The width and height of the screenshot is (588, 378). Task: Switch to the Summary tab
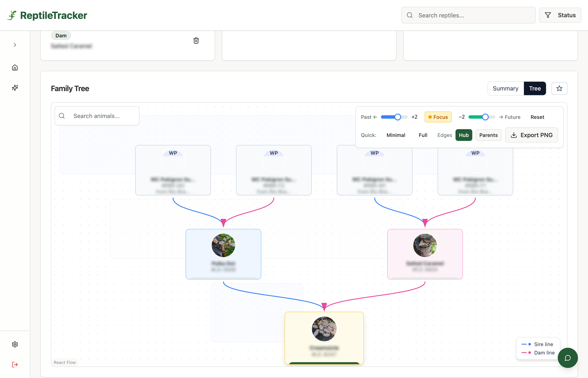[505, 88]
